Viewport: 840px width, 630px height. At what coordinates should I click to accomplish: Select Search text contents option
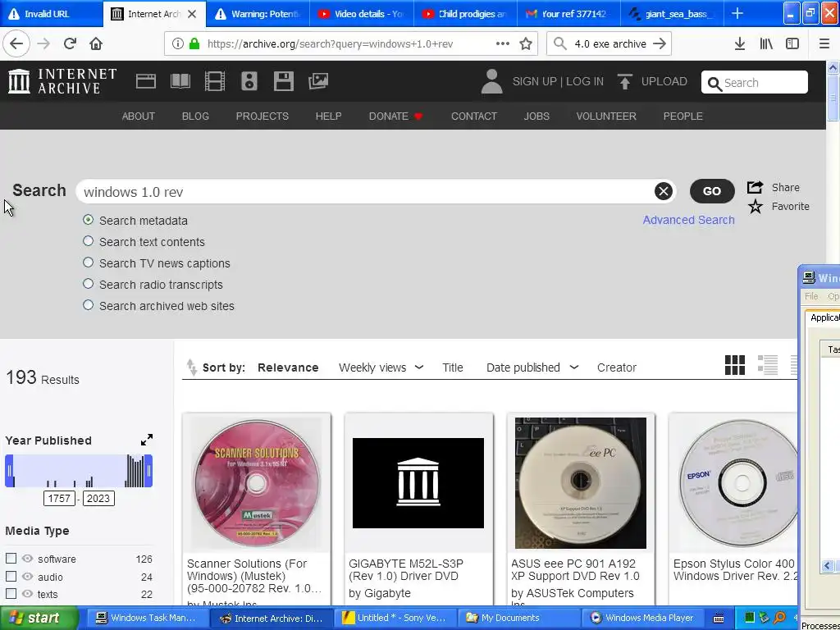coord(89,242)
